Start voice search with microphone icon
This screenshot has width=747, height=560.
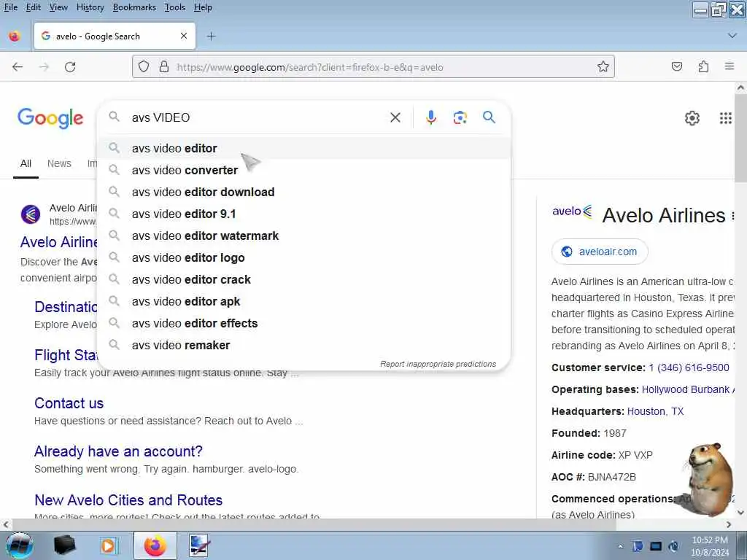[430, 117]
